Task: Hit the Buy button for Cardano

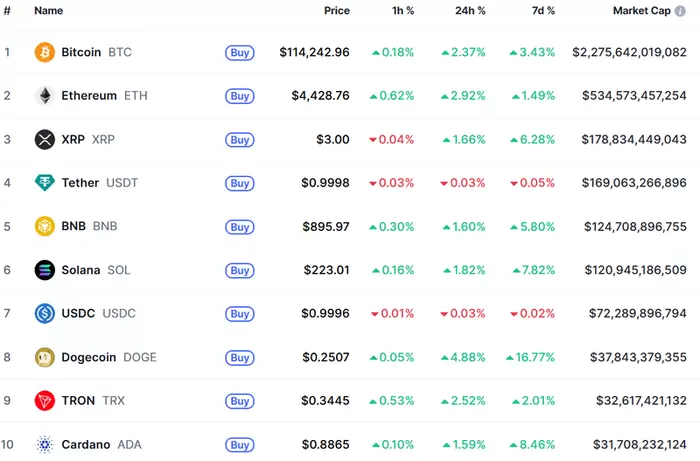Action: coord(239,445)
